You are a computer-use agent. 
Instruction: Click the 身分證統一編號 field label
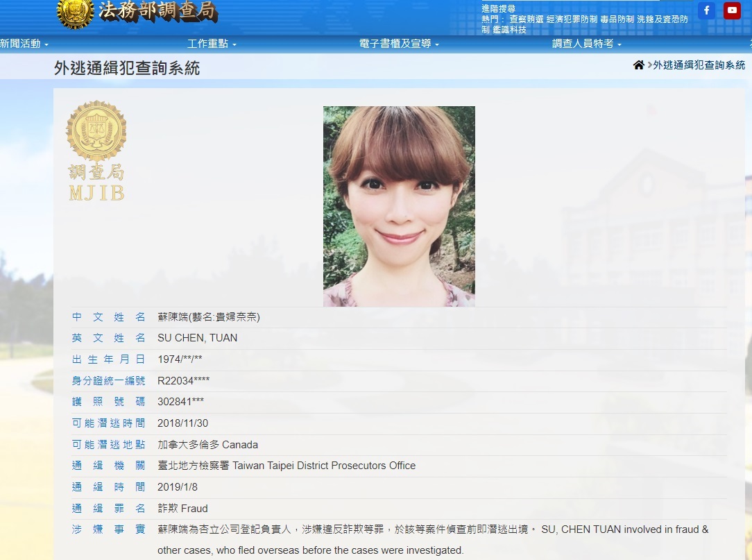click(x=108, y=380)
